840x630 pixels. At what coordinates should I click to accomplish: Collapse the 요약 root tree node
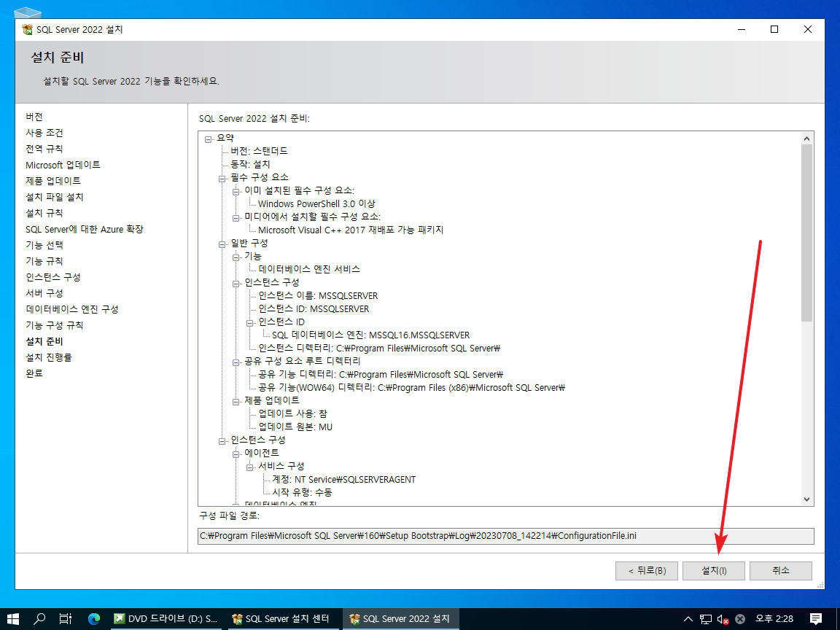[209, 139]
